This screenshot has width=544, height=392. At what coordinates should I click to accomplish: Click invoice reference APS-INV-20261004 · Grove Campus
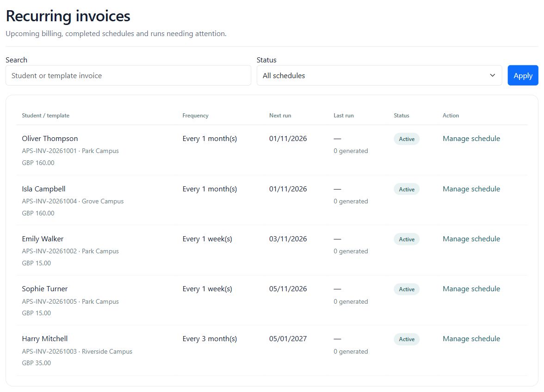[x=73, y=201]
